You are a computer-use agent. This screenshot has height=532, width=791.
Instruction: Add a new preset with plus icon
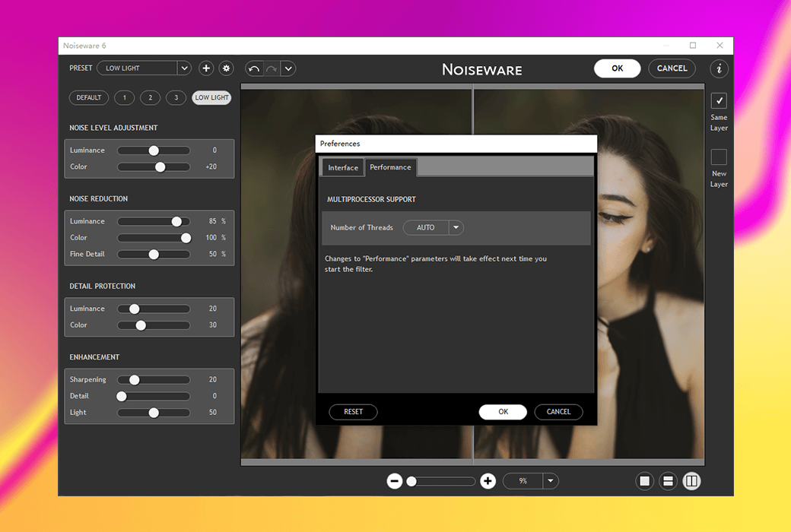206,68
